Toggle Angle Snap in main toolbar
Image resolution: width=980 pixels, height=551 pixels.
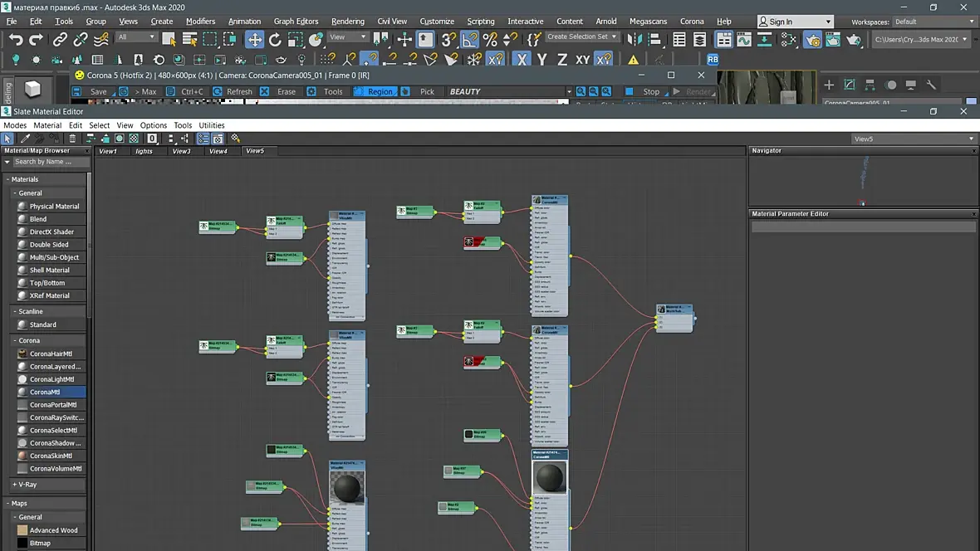[469, 39]
